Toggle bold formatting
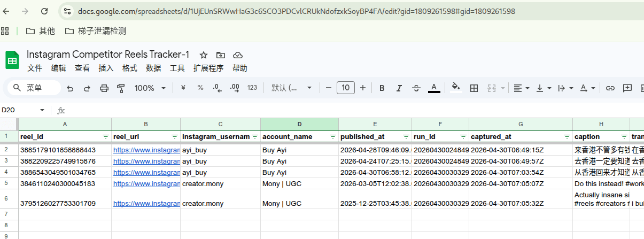 382,88
